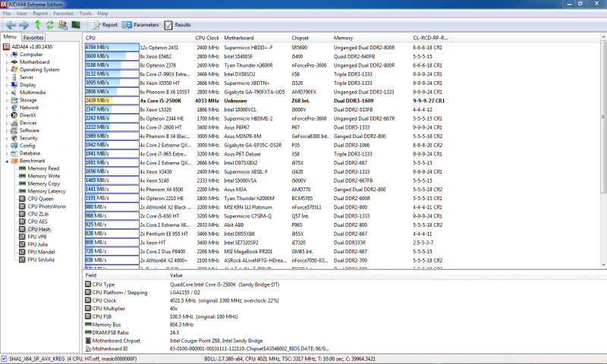Toggle the SHA1_X64_SP_AVX_KREG status bar checkbox
This screenshot has width=607, height=364.
(4, 359)
